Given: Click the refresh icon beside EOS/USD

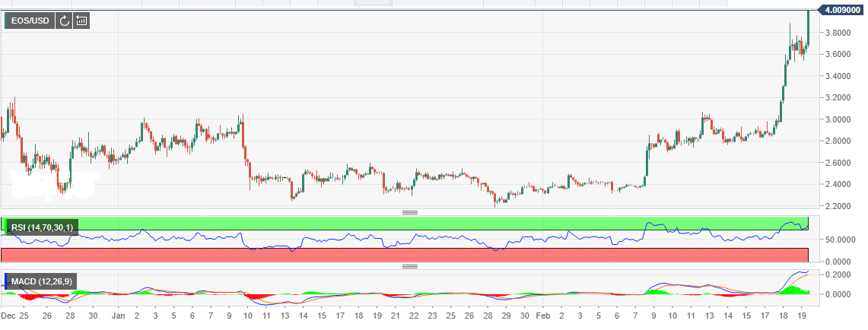Looking at the screenshot, I should (65, 21).
